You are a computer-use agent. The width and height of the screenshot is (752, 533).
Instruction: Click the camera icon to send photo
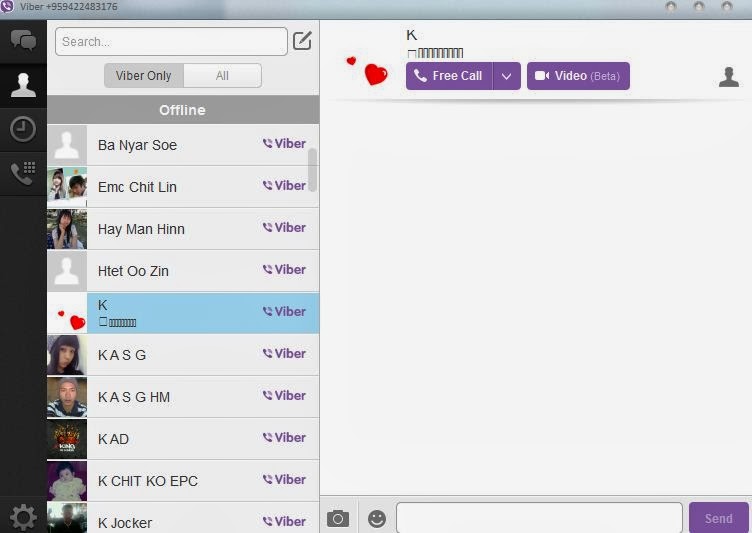click(x=338, y=519)
